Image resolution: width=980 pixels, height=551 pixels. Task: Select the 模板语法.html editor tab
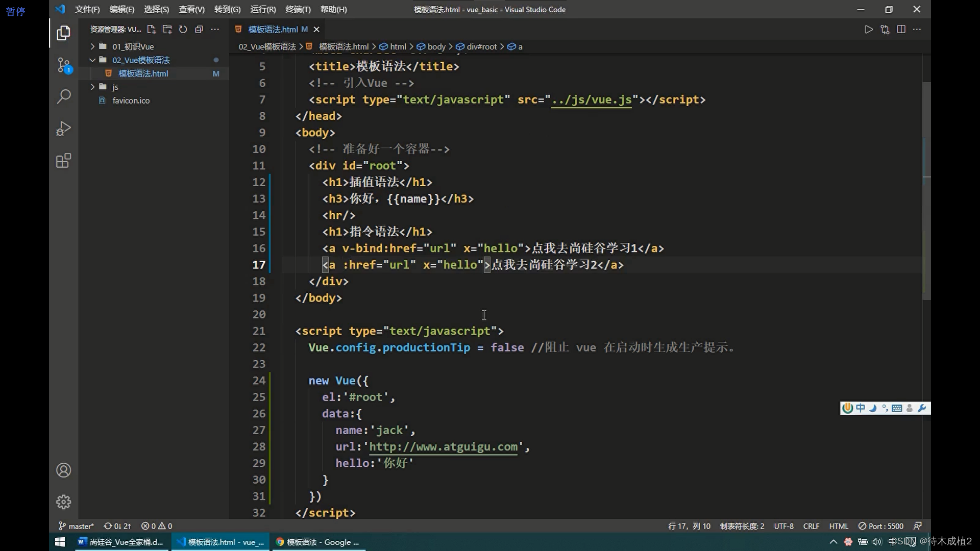pos(277,30)
